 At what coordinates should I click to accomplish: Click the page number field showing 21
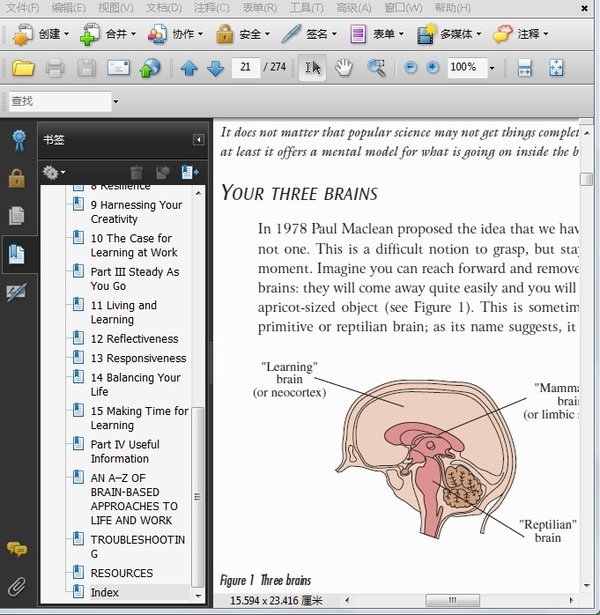(246, 67)
